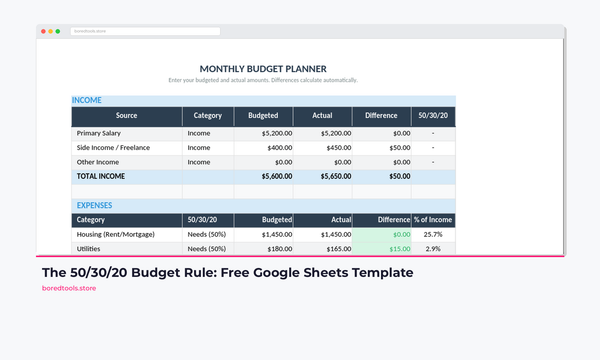This screenshot has height=360, width=600.
Task: Select the INCOME section label
Action: (86, 100)
